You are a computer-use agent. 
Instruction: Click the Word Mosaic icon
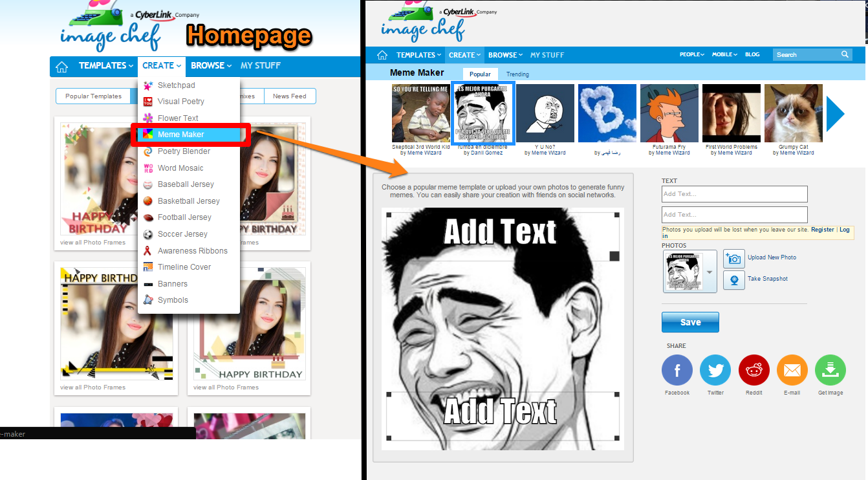(x=148, y=168)
